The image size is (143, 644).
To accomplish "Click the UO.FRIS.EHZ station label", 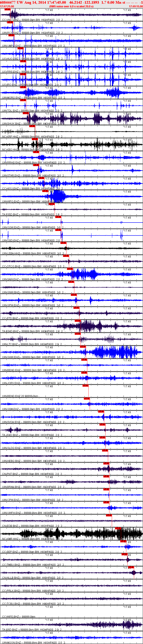I will pyautogui.click(x=33, y=72).
